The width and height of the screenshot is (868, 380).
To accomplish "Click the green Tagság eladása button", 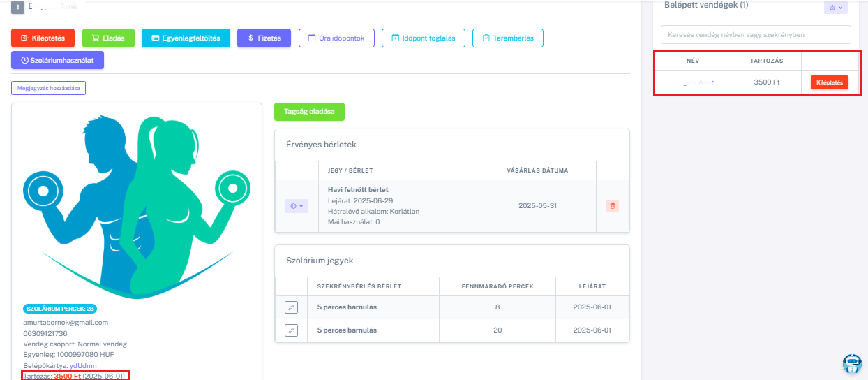I will click(x=309, y=112).
